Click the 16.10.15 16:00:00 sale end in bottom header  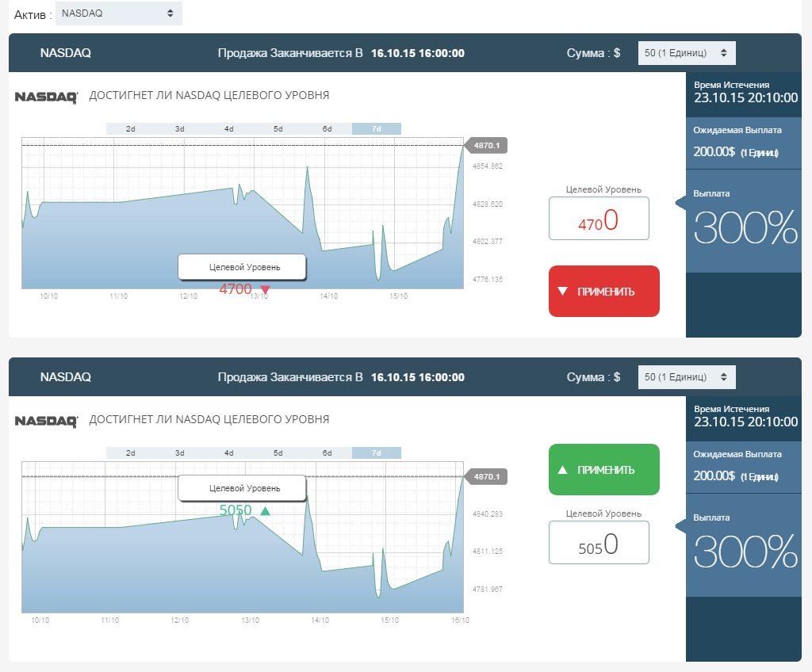418,377
